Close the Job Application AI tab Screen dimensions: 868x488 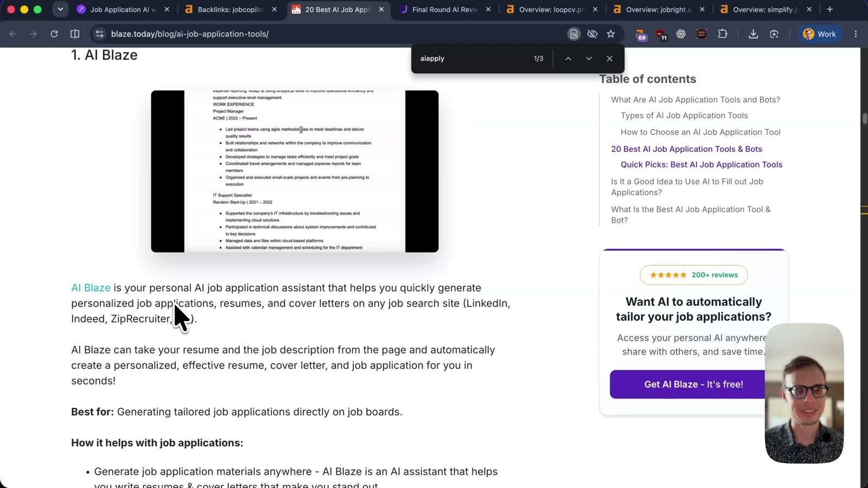[x=167, y=9]
